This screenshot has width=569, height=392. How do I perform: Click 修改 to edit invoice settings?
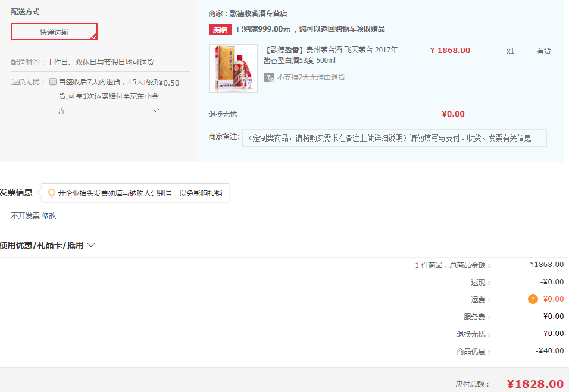49,215
